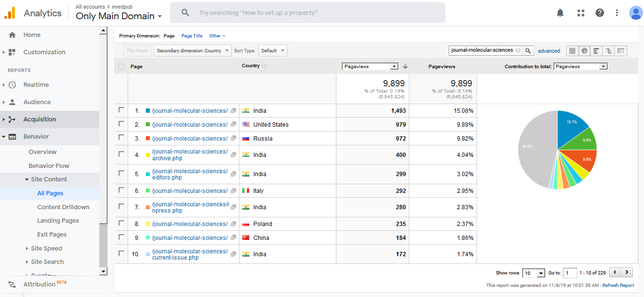Image resolution: width=644 pixels, height=297 pixels.
Task: Click the advanced filter link
Action: click(549, 51)
